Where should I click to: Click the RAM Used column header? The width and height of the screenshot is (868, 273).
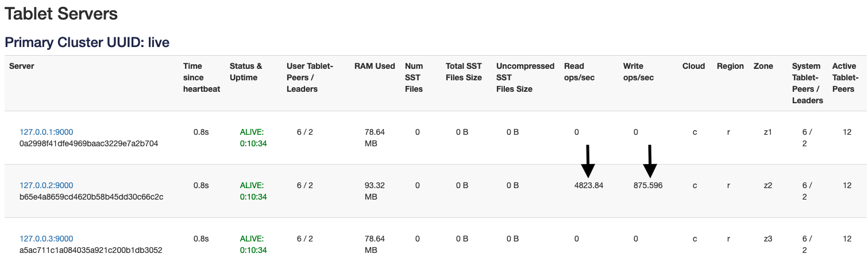(x=375, y=66)
